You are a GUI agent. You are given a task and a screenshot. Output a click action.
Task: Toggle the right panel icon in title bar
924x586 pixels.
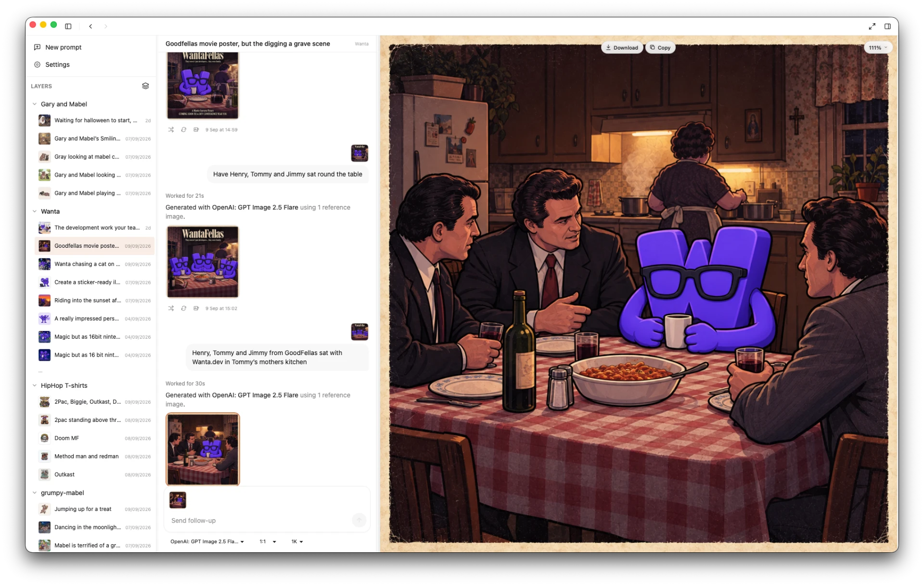click(x=887, y=26)
